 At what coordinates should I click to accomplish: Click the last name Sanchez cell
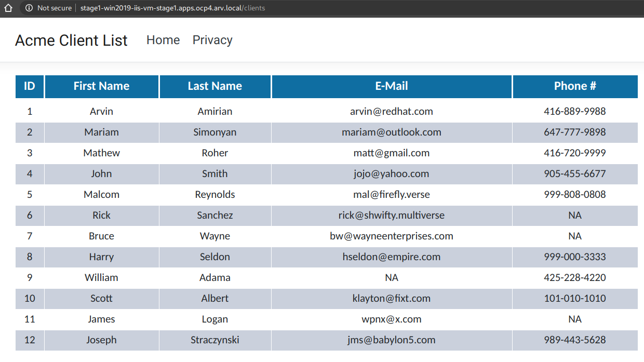point(215,215)
